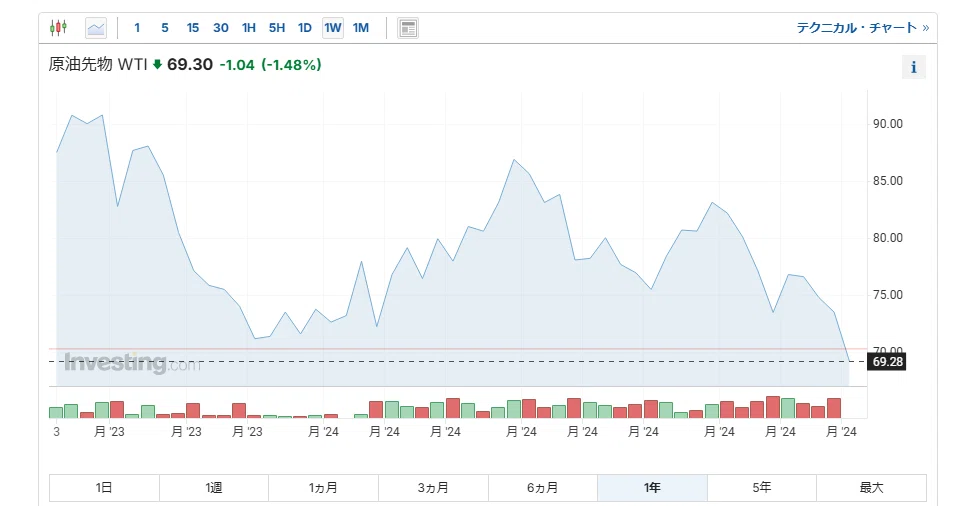Open the news table layout icon
The image size is (963, 506).
click(408, 28)
